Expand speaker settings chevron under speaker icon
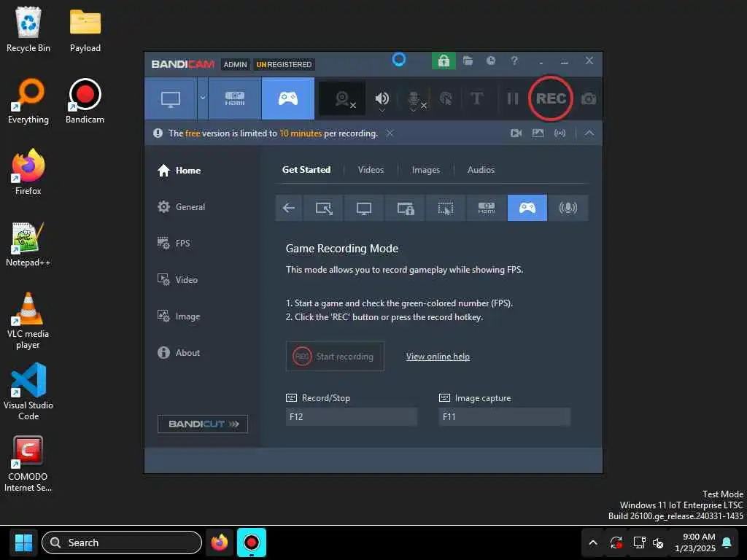Viewport: 747px width, 560px height. coord(382,111)
